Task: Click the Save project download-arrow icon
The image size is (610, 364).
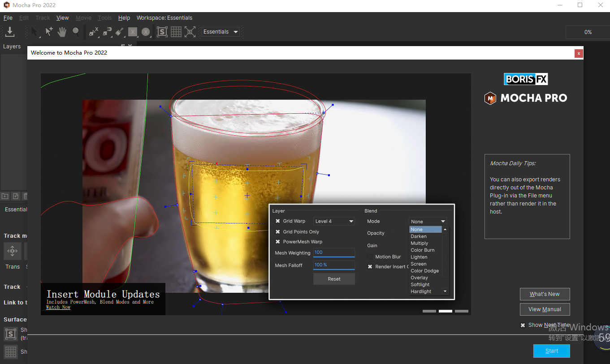Action: click(x=10, y=32)
